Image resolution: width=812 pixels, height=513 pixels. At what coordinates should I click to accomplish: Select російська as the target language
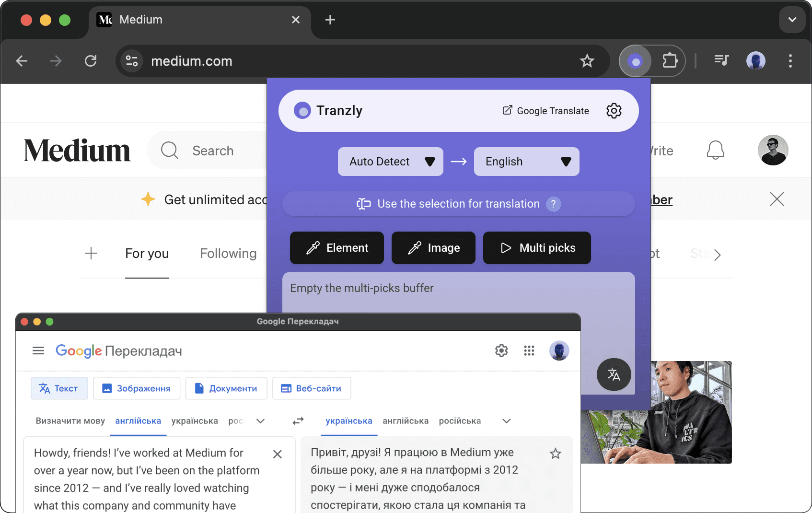[x=460, y=421]
